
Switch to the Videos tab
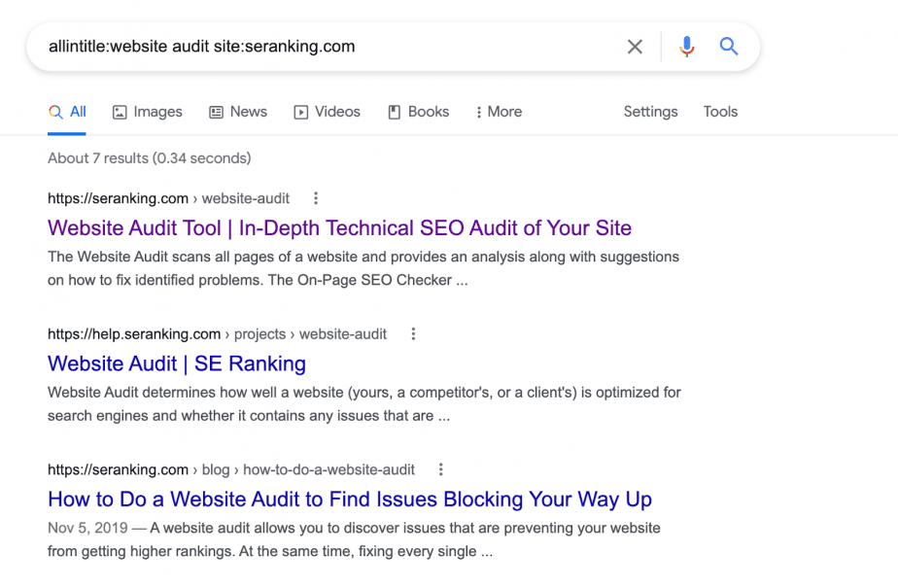tap(327, 112)
